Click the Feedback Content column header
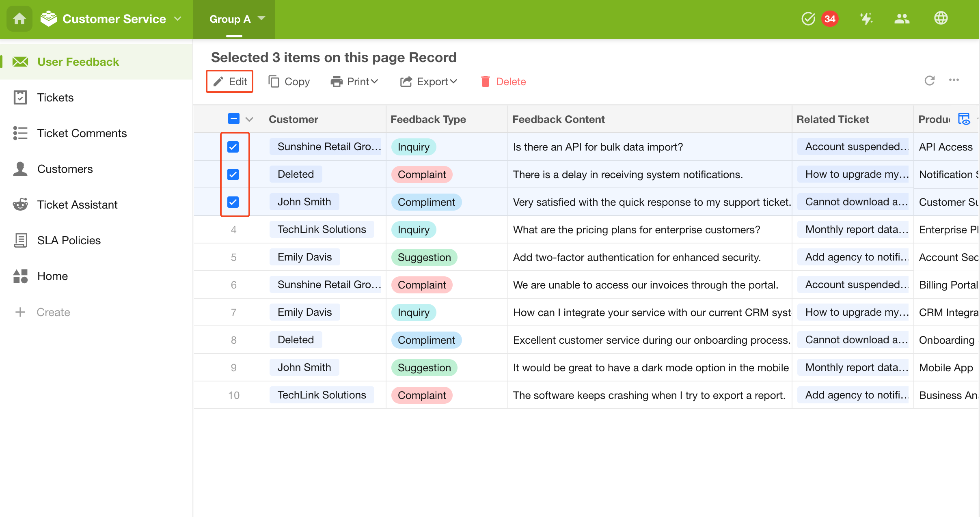Screen dimensions: 980x517 click(559, 119)
